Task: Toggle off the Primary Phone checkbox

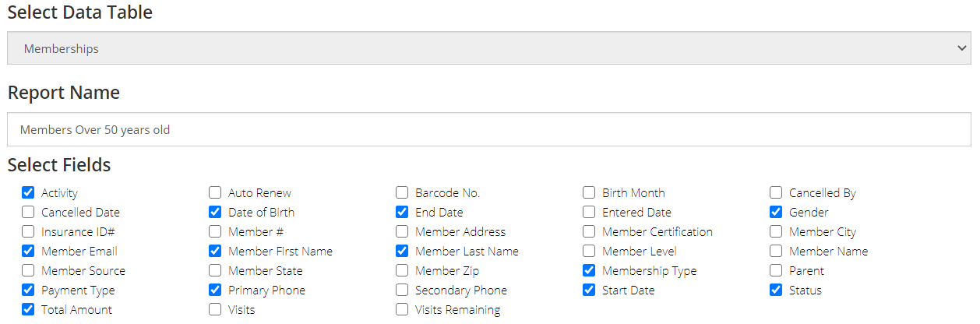Action: coord(215,290)
